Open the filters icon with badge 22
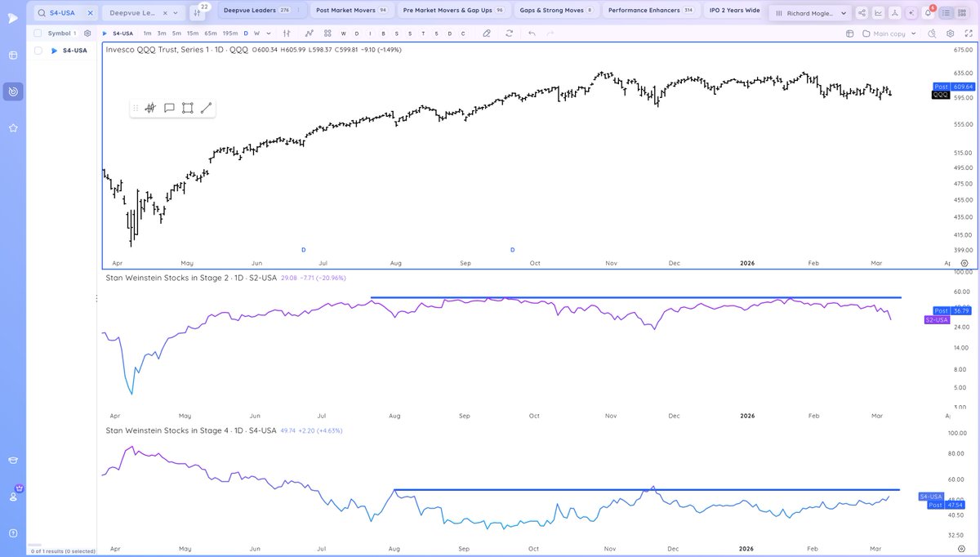This screenshot has height=557, width=980. click(198, 12)
